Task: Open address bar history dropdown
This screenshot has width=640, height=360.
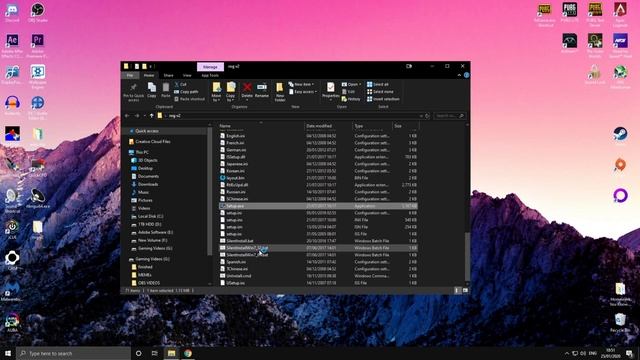Action: point(421,116)
